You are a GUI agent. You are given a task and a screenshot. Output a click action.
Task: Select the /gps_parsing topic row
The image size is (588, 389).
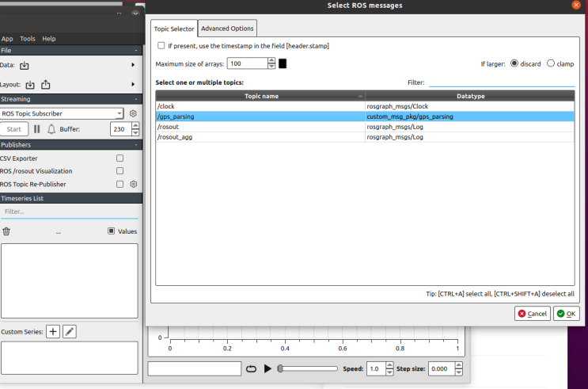365,116
